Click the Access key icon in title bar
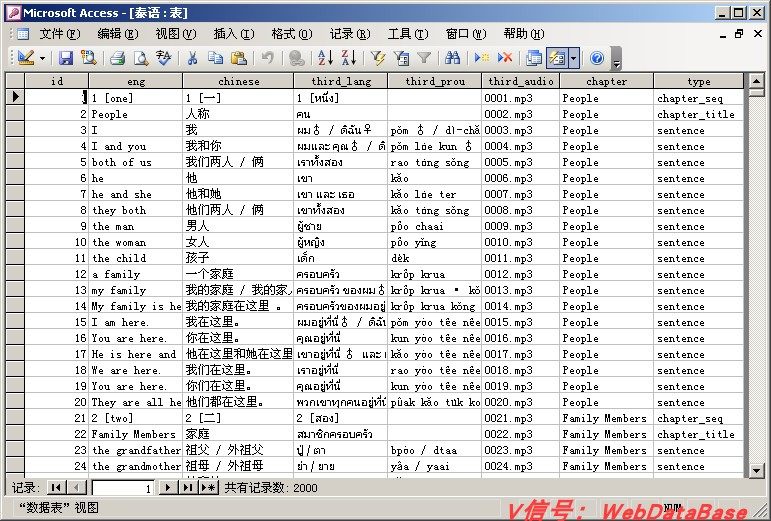771x521 pixels. (14, 12)
